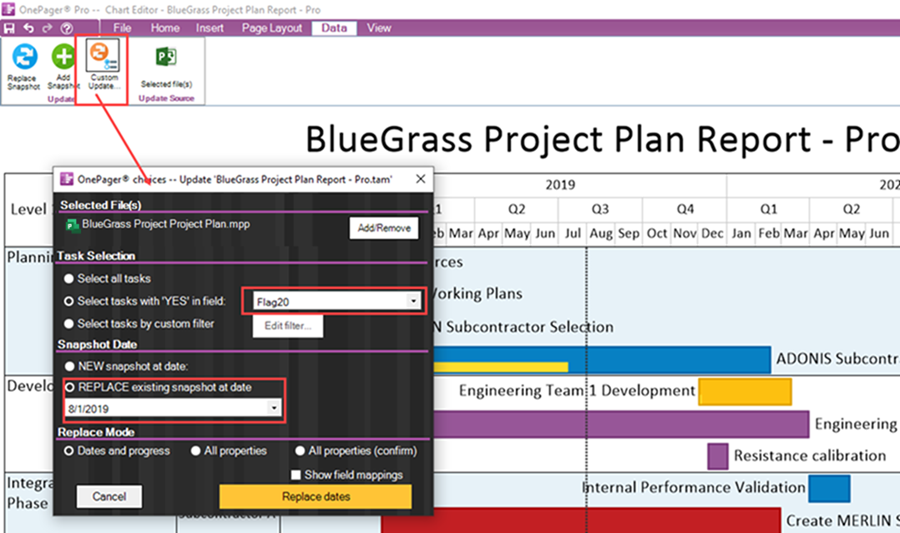The width and height of the screenshot is (900, 533).
Task: Switch to the Page Layout ribbon tab
Action: tap(271, 28)
